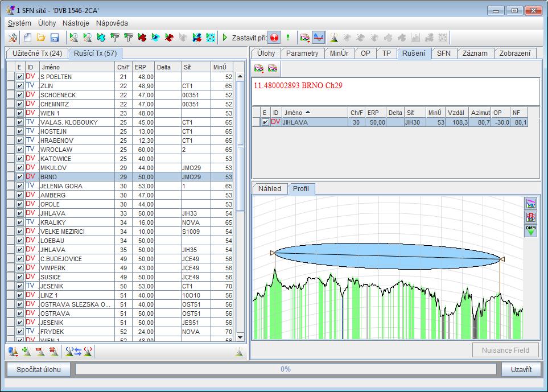Toggle the KRALIKY row checkbox
The width and height of the screenshot is (548, 392).
(20, 222)
